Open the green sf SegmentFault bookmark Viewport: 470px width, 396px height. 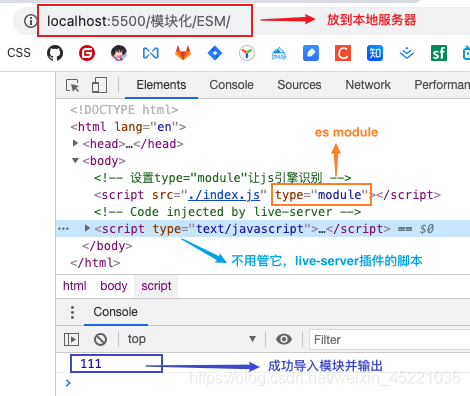pos(439,53)
